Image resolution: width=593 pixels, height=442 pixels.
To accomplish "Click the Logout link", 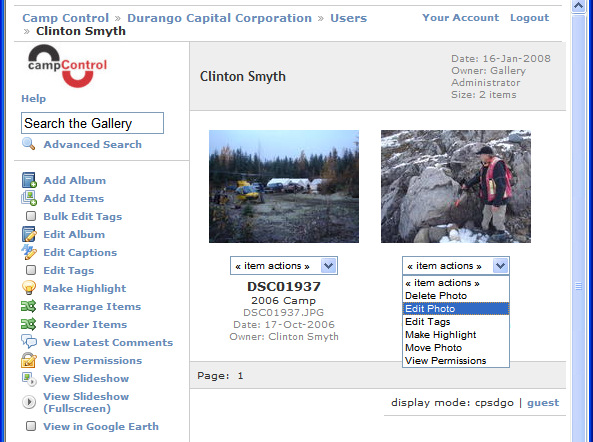I will [x=529, y=17].
